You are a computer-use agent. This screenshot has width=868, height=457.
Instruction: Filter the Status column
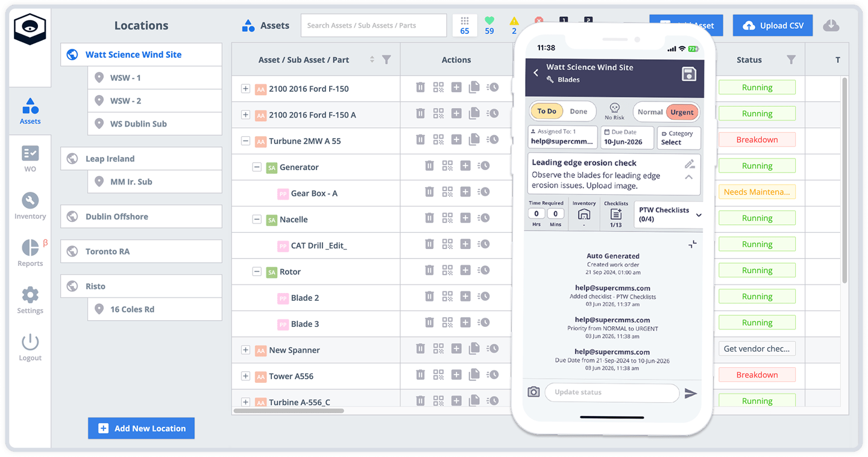[791, 60]
